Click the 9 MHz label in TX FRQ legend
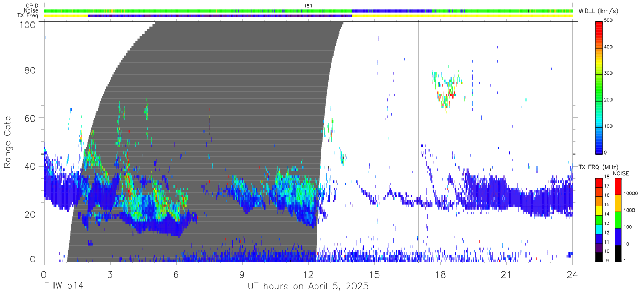This screenshot has width=644, height=297. pos(607,260)
